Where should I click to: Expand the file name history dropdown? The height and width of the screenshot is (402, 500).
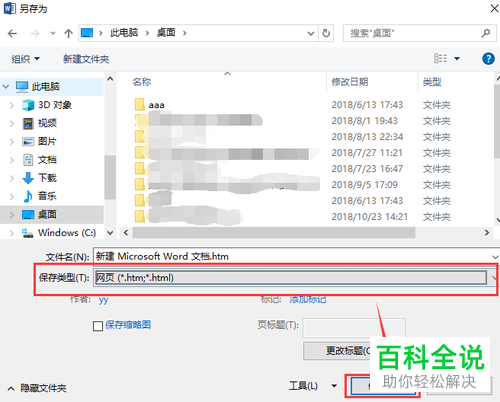click(495, 257)
